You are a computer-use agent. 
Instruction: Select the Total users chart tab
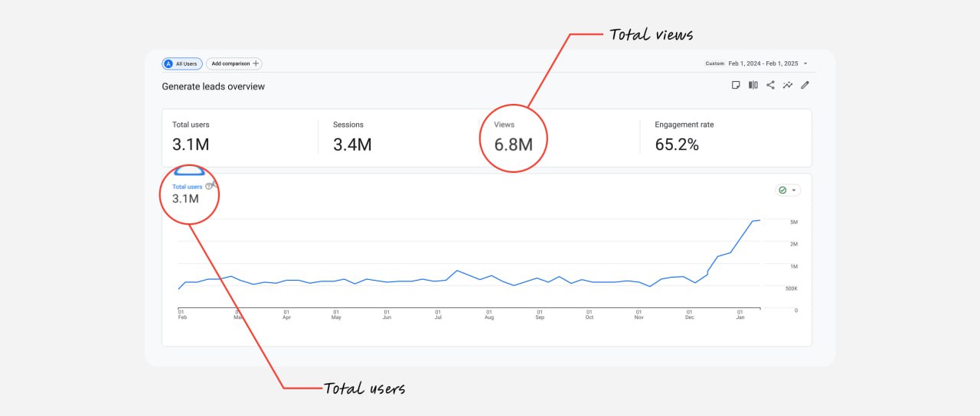coord(188,187)
